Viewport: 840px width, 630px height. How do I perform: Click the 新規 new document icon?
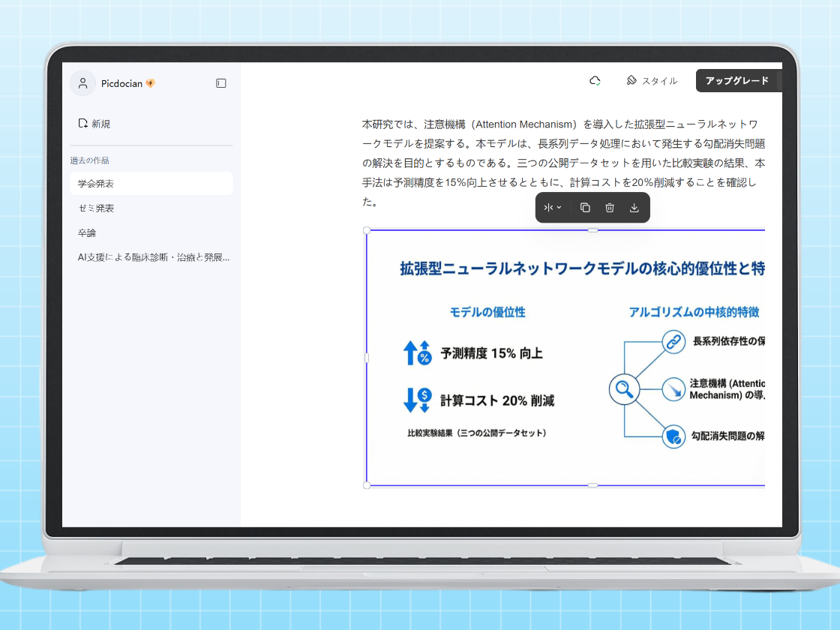point(83,121)
